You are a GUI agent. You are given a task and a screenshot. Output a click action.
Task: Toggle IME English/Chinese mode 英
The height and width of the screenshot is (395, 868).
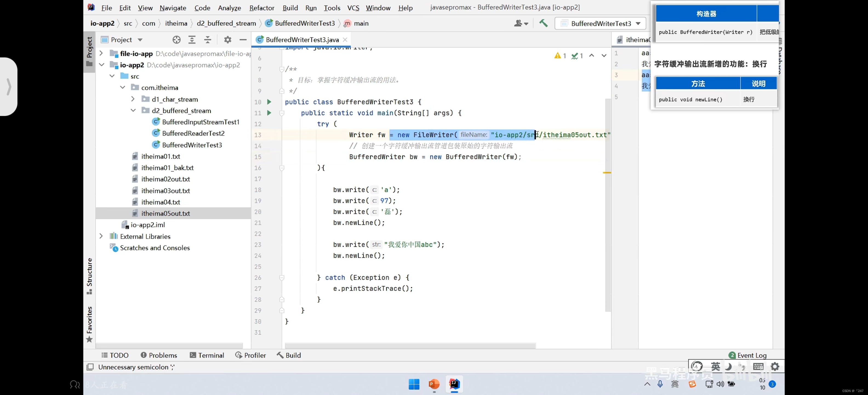(x=715, y=366)
